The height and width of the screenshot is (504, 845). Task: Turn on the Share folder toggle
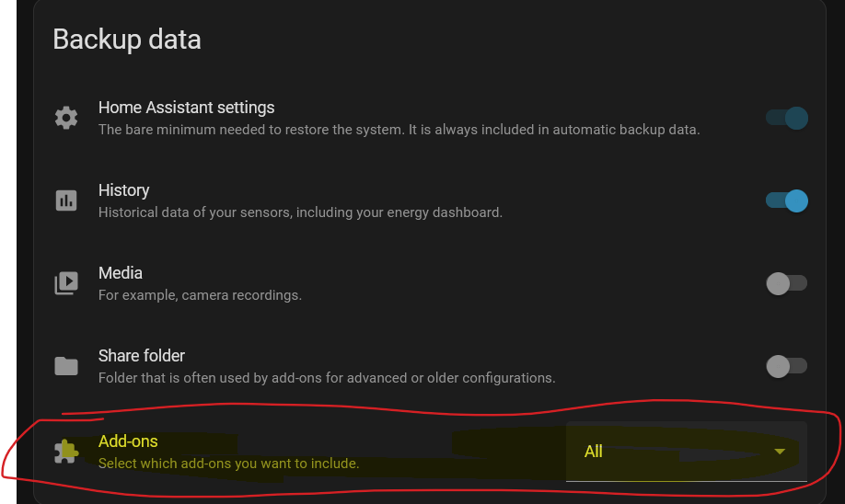pyautogui.click(x=787, y=366)
